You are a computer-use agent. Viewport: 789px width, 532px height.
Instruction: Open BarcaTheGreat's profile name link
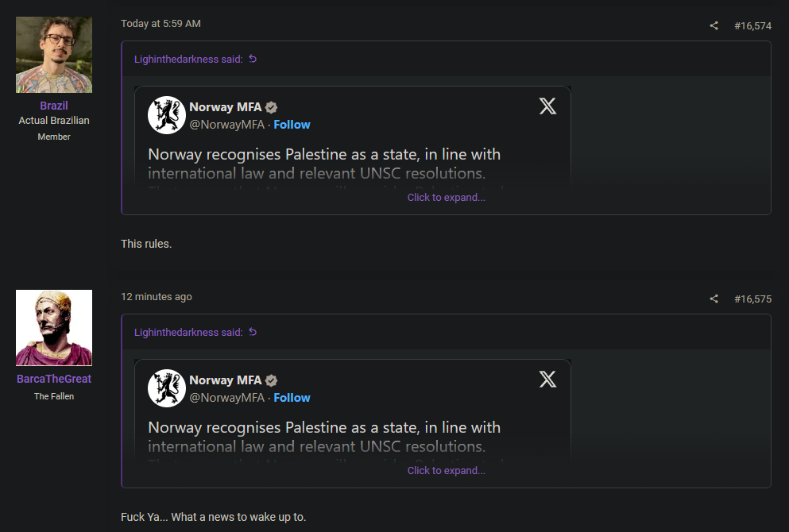(x=54, y=379)
